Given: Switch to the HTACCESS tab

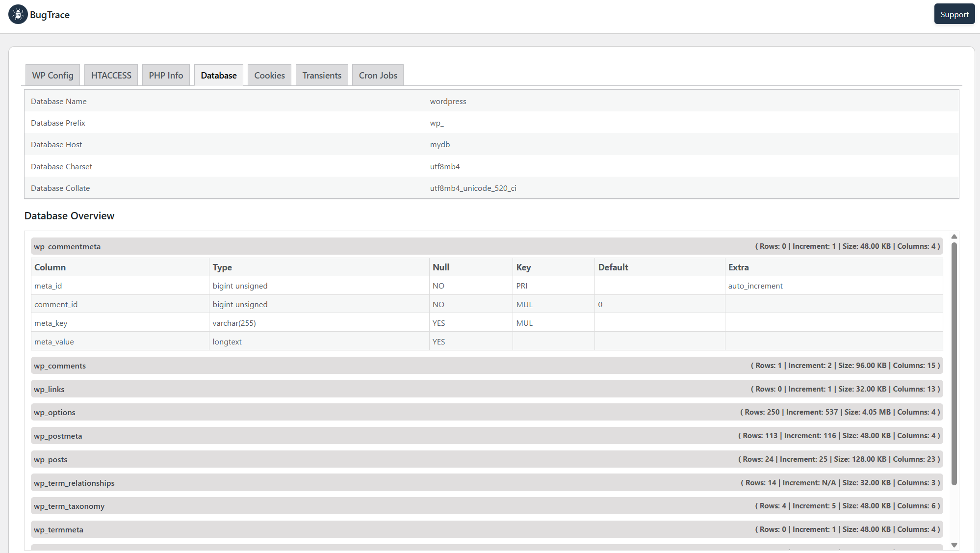Looking at the screenshot, I should (x=111, y=75).
